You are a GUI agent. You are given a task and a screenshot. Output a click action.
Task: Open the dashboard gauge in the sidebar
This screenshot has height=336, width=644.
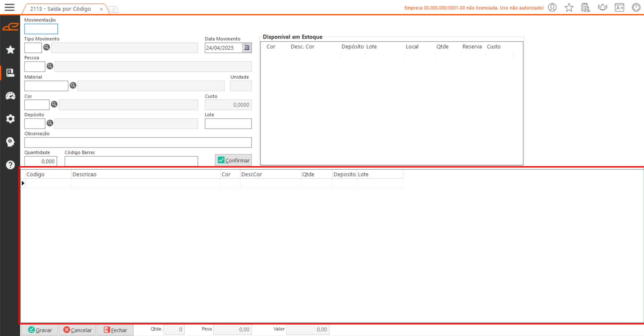[x=10, y=96]
